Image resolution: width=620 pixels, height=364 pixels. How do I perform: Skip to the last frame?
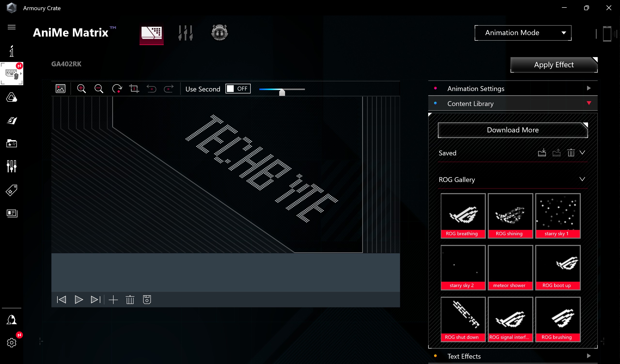point(96,300)
